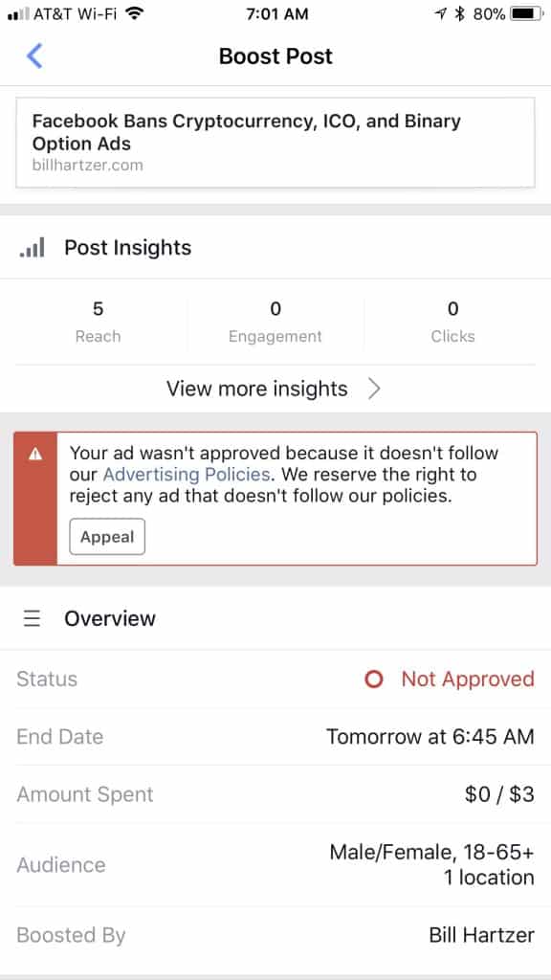Select the Reach metric

(x=99, y=322)
